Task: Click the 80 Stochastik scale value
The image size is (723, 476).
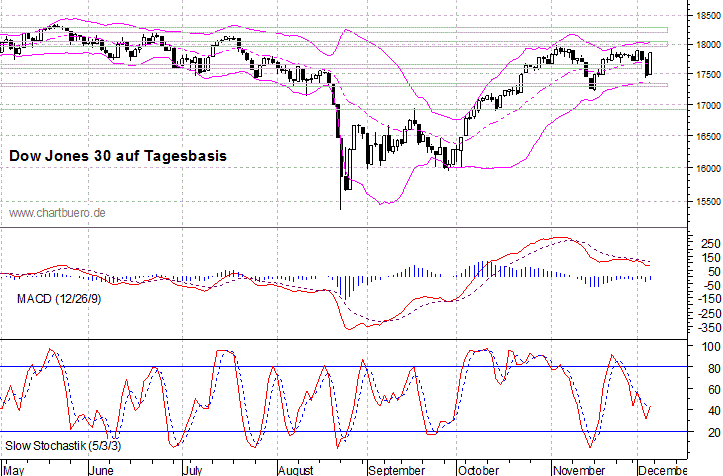Action: click(714, 369)
